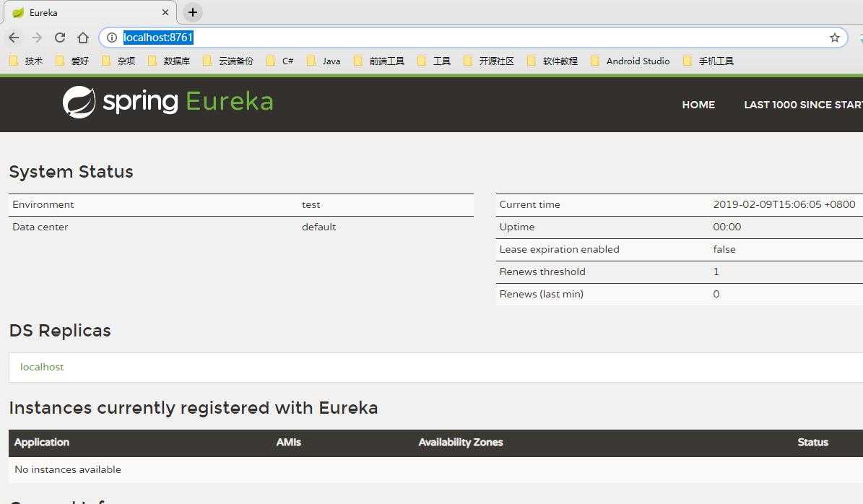Open the 数据库 bookmark folder
Screen dimensions: 863x504
click(169, 61)
